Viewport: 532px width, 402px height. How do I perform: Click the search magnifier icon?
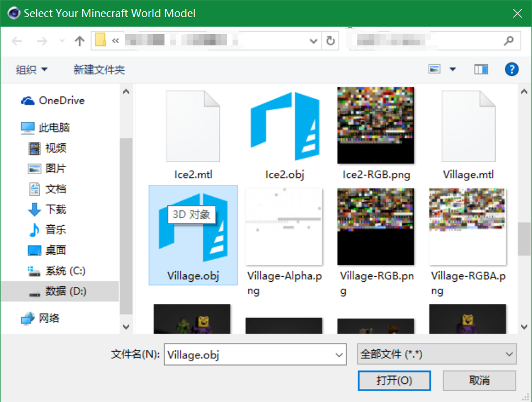pos(509,41)
